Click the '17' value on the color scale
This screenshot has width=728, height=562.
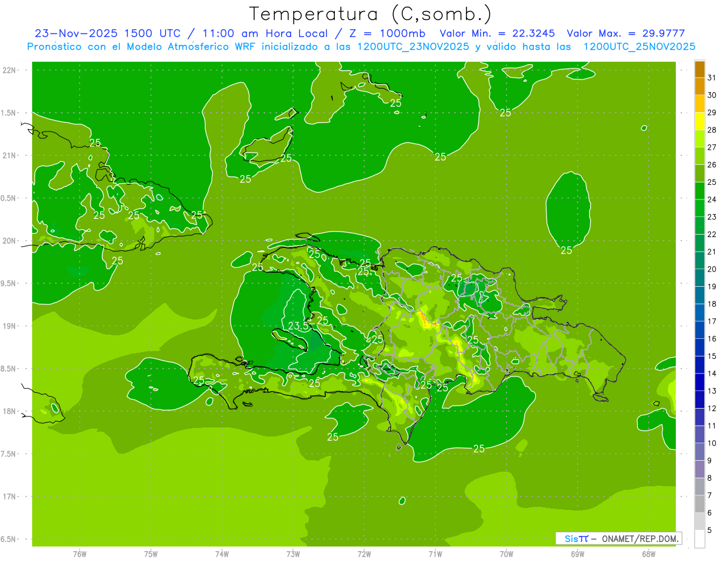(712, 321)
